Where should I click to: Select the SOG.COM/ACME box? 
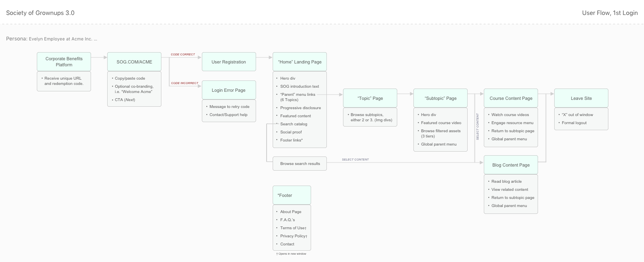(x=134, y=62)
